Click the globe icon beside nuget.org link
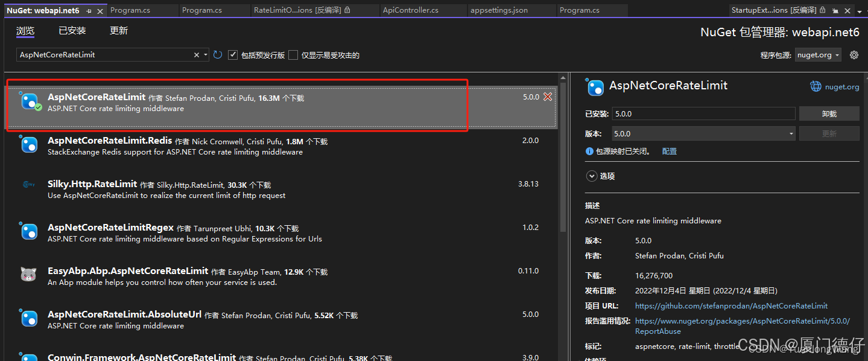 [x=816, y=87]
